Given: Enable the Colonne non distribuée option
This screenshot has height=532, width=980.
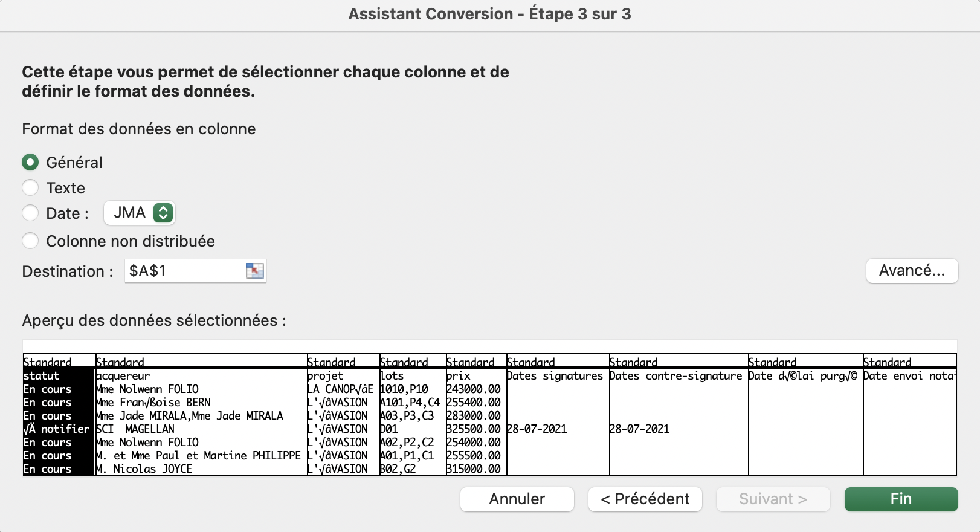Looking at the screenshot, I should [x=30, y=241].
